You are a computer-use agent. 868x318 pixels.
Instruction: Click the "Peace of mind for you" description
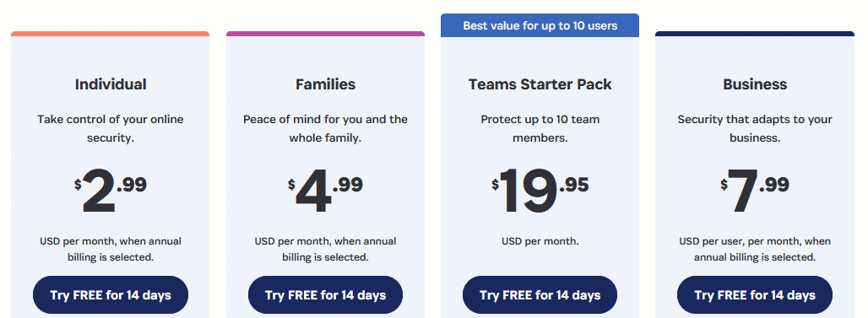pos(325,128)
